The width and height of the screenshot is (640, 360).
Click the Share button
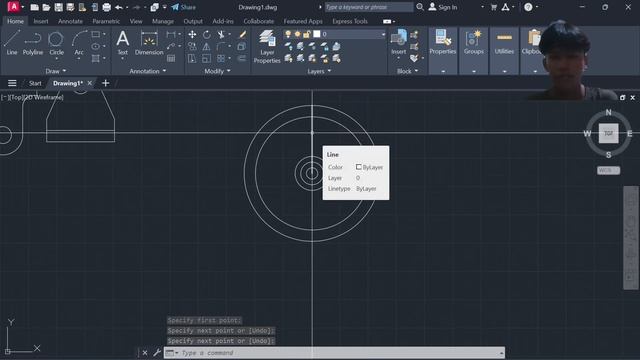point(184,7)
